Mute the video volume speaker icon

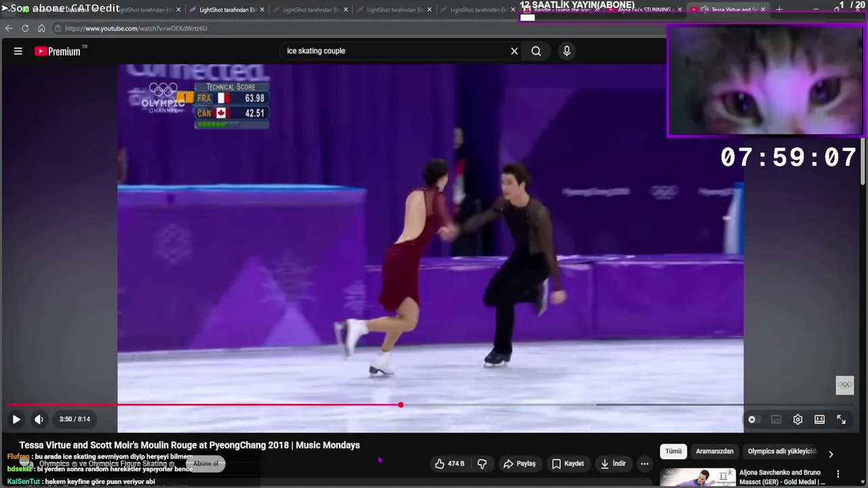(x=39, y=420)
